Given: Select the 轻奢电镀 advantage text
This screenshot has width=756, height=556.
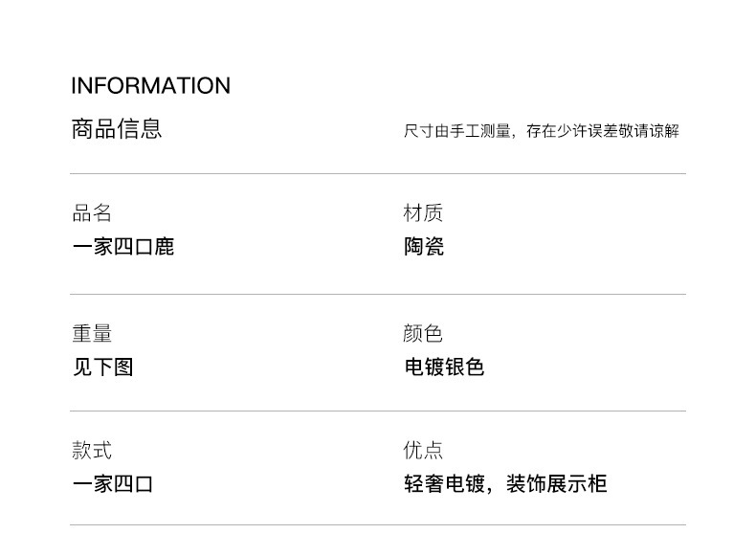Looking at the screenshot, I should click(x=444, y=483).
